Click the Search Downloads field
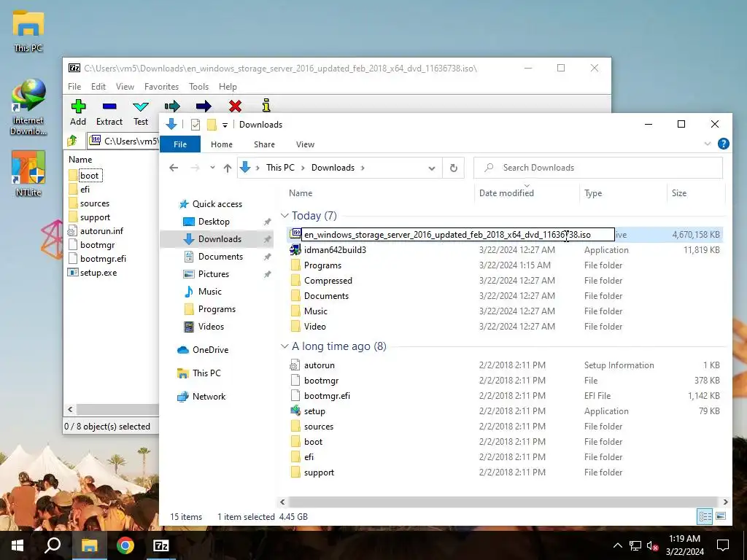747x560 pixels. click(x=598, y=168)
